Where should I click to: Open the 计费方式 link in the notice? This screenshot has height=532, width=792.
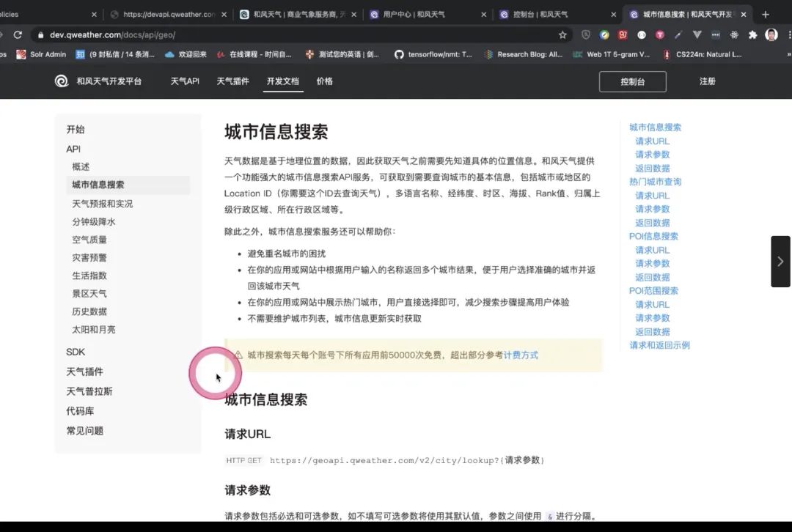click(x=521, y=355)
